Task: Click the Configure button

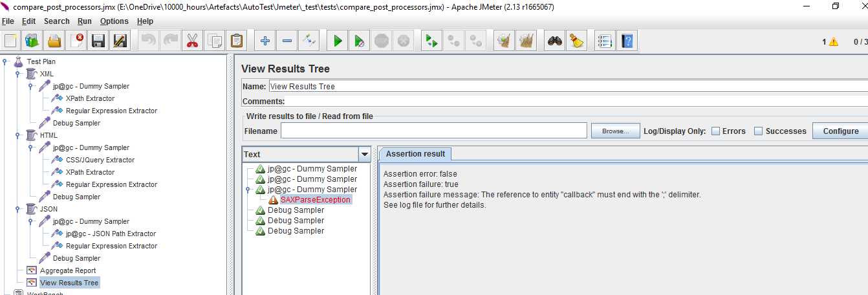Action: 840,131
